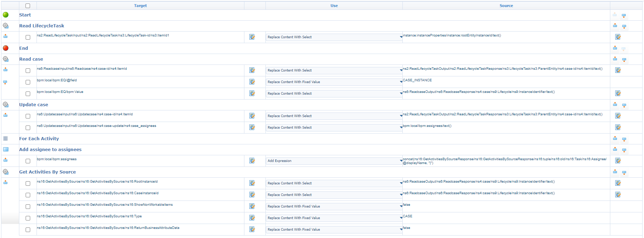This screenshot has width=644, height=238.
Task: Click the gear icon beside Read case
Action: (x=6, y=59)
